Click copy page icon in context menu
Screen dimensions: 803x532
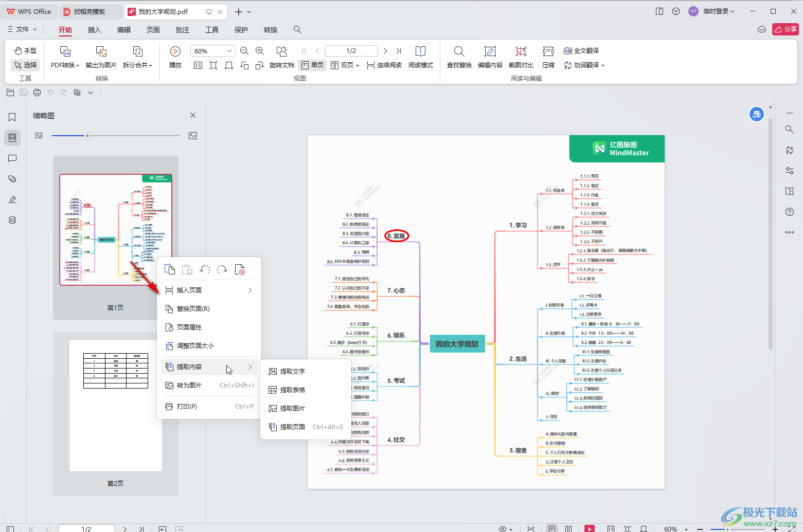point(170,269)
